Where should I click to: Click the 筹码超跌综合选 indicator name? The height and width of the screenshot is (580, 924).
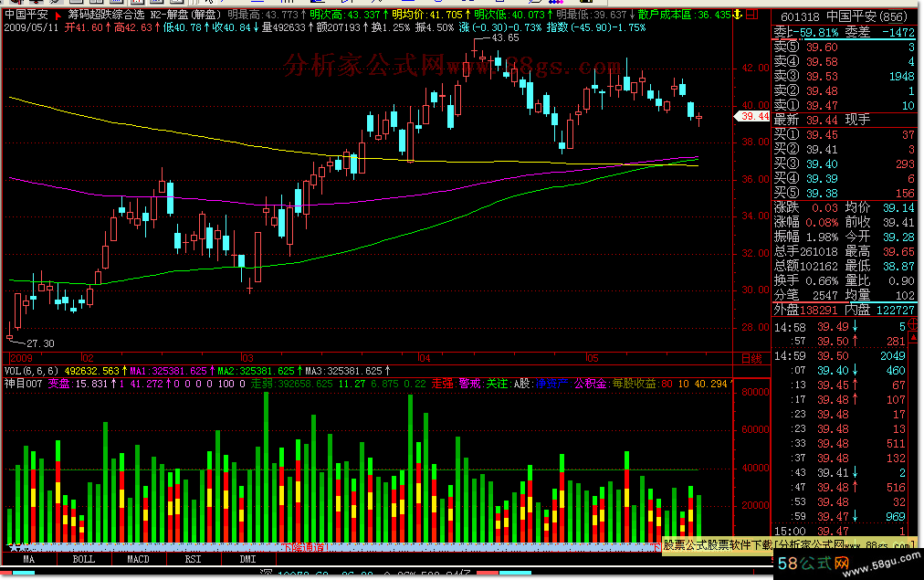(106, 15)
